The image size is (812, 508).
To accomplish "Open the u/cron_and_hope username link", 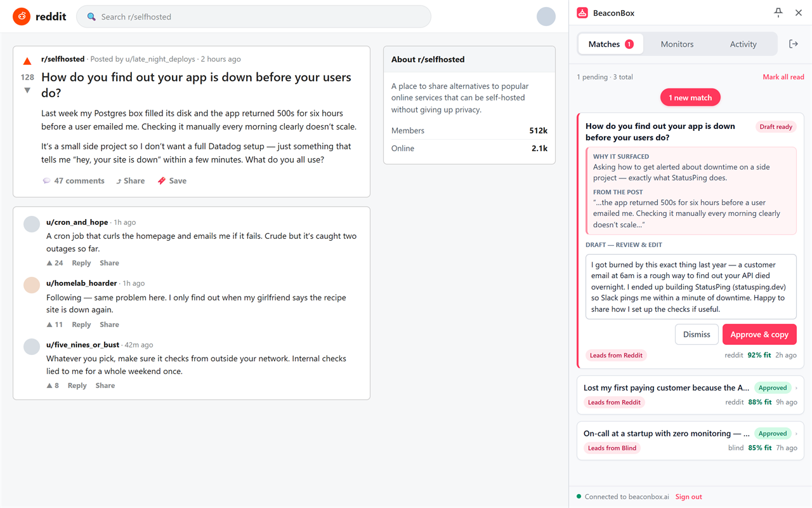I will pyautogui.click(x=77, y=222).
